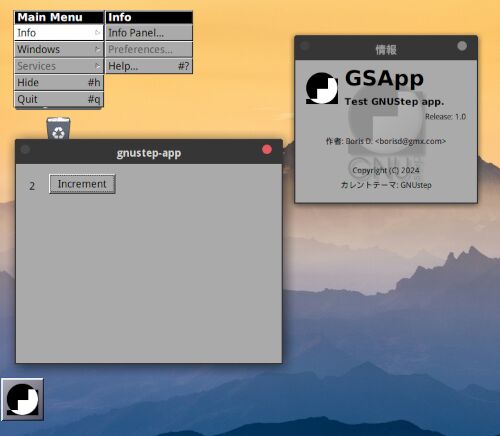
Task: Click the author email borisd@gmx.com line
Action: [386, 141]
